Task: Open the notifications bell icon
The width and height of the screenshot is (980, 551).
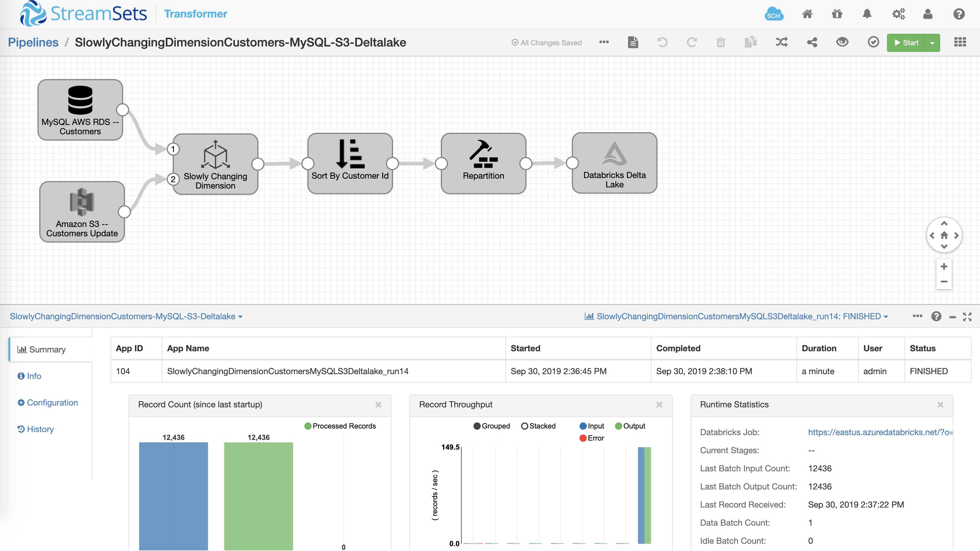Action: [867, 14]
